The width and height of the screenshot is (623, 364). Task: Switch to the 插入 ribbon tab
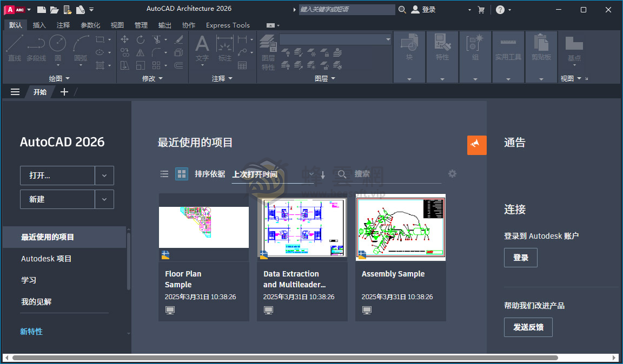pyautogui.click(x=39, y=25)
